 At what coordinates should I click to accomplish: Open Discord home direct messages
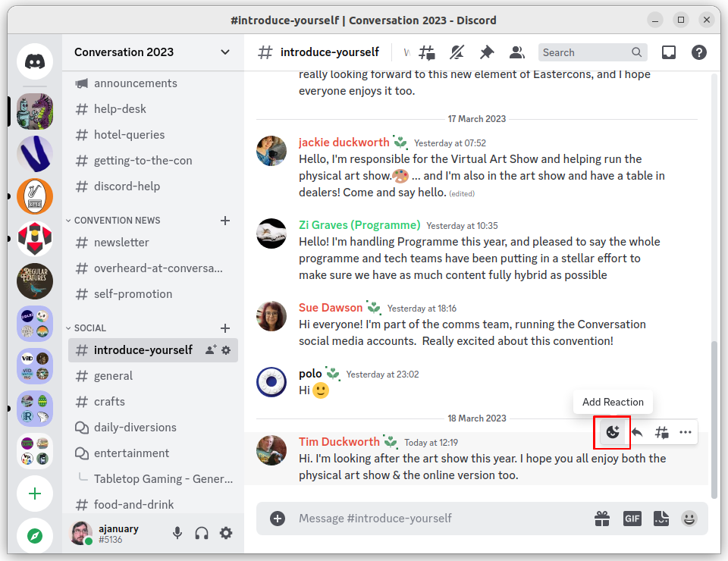pos(35,61)
